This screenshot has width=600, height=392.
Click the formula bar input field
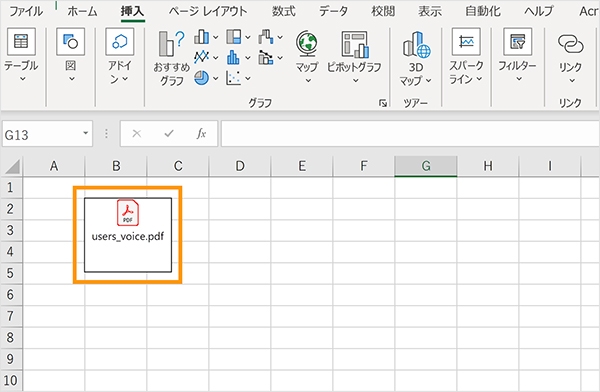pyautogui.click(x=410, y=134)
